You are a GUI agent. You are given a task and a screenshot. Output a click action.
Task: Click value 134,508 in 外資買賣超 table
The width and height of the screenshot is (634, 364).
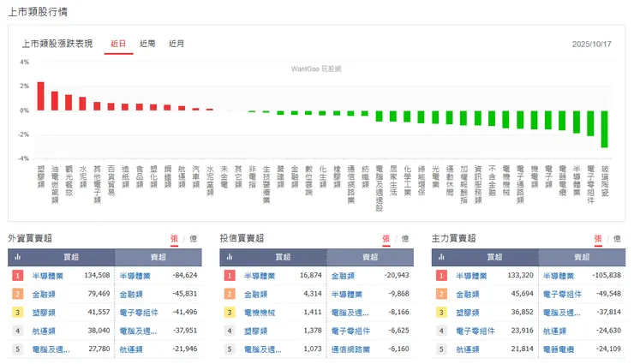tap(97, 276)
